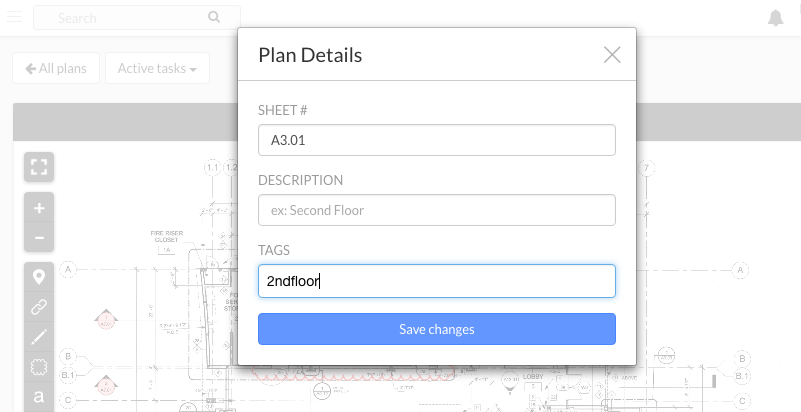
Task: Close the Plan Details dialog
Action: (x=611, y=55)
